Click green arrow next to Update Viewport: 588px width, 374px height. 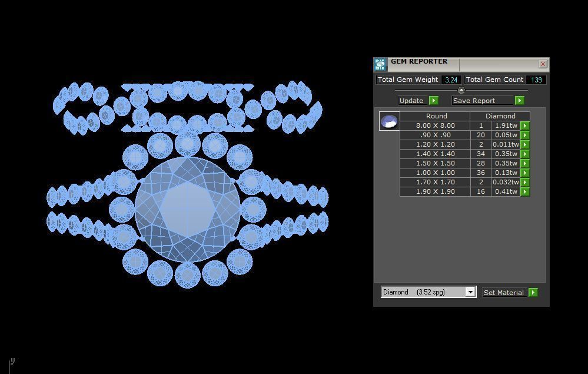click(x=434, y=101)
